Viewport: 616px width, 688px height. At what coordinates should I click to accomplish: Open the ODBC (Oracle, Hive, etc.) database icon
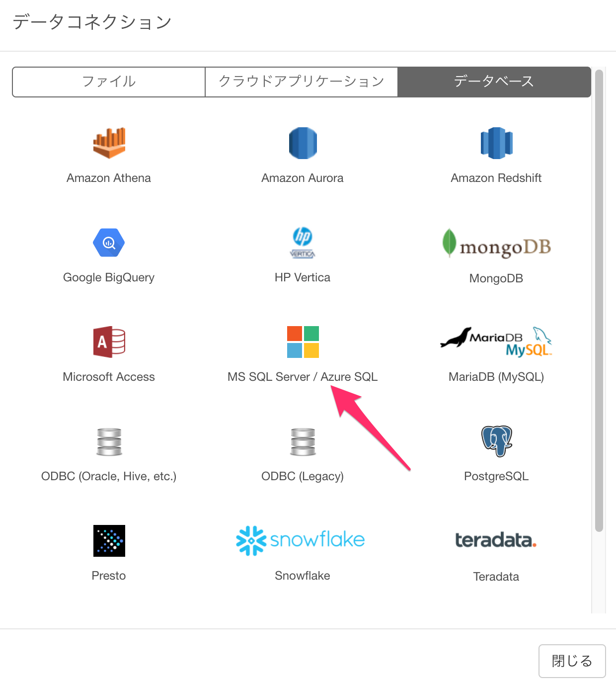click(109, 441)
